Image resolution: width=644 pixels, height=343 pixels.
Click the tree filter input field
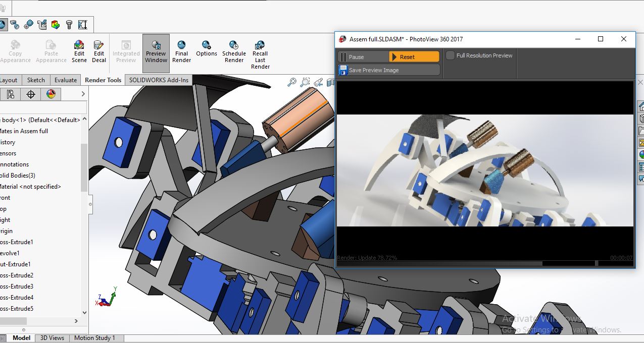[x=42, y=107]
